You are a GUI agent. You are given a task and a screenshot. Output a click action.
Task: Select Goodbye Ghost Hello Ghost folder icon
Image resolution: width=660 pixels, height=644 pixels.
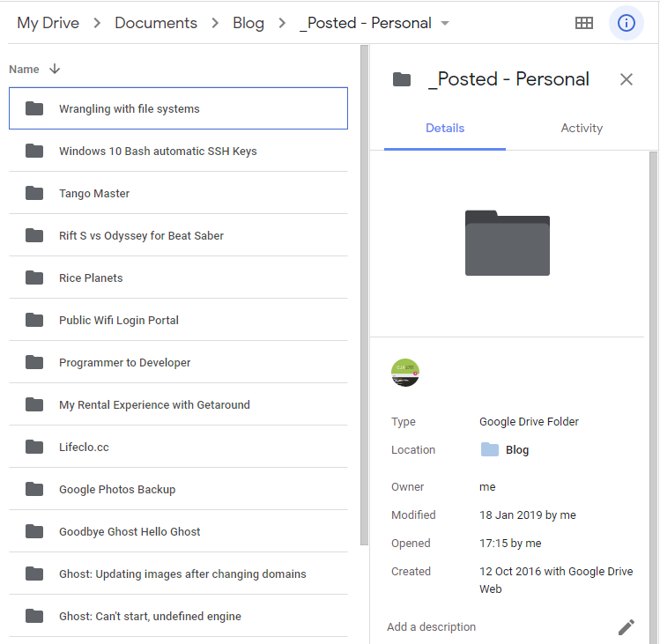(x=34, y=531)
